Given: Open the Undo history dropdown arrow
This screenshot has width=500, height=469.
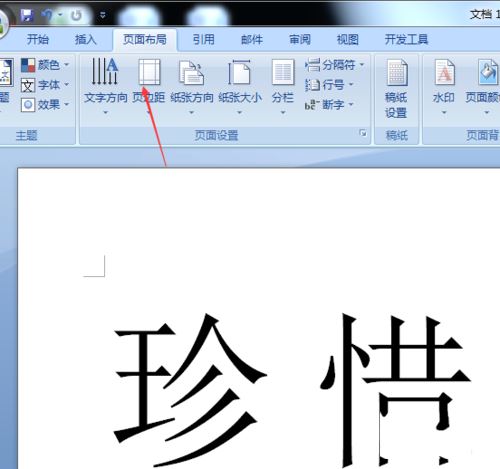Looking at the screenshot, I should 60,15.
